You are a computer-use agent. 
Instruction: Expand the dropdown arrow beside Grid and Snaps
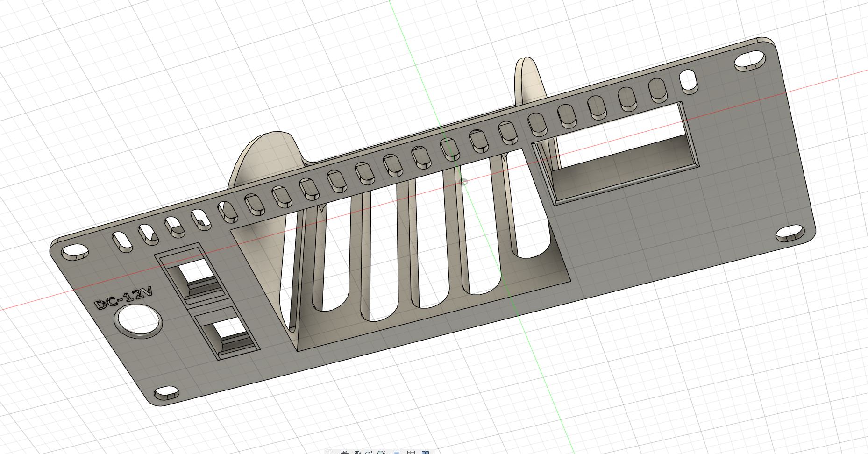417,453
